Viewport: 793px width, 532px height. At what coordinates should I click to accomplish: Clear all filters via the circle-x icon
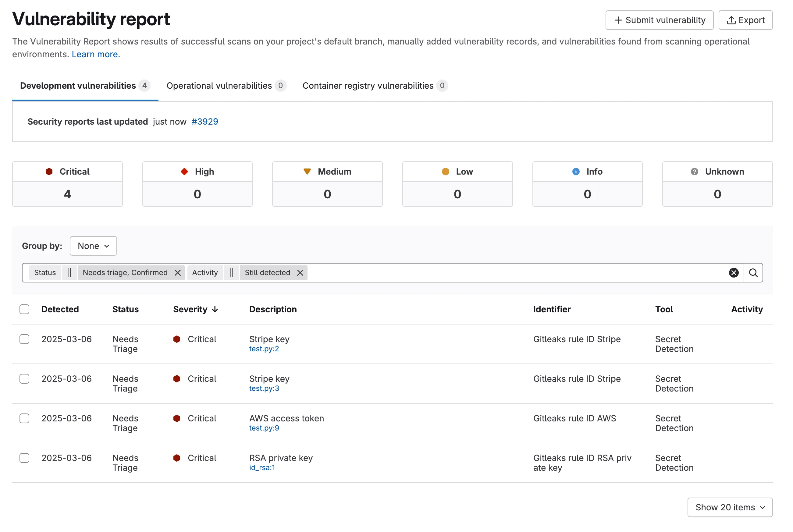pyautogui.click(x=734, y=272)
